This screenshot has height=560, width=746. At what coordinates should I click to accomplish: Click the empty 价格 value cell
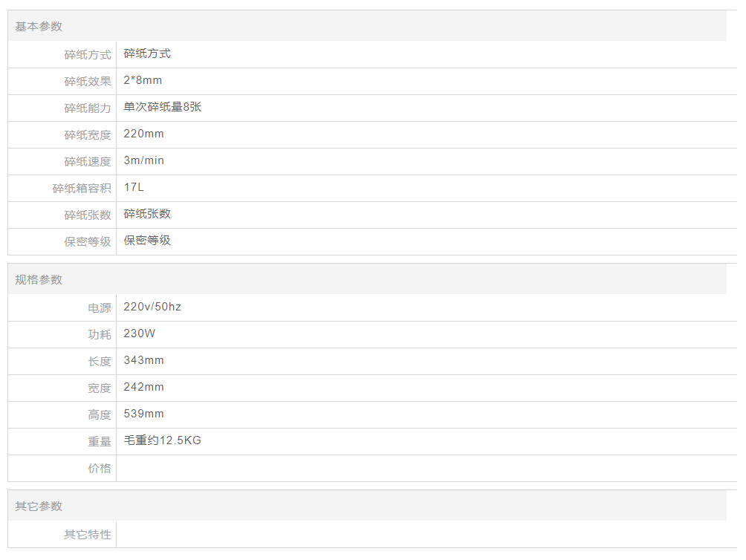click(x=424, y=469)
